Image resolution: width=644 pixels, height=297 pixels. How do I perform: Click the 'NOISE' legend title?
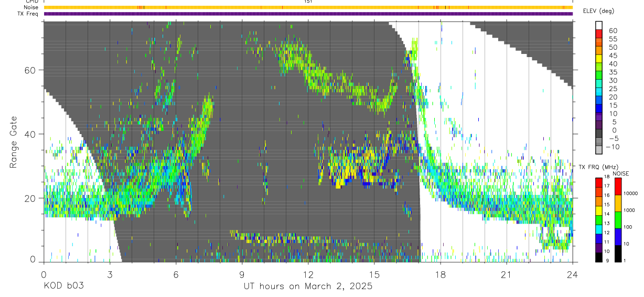(620, 173)
